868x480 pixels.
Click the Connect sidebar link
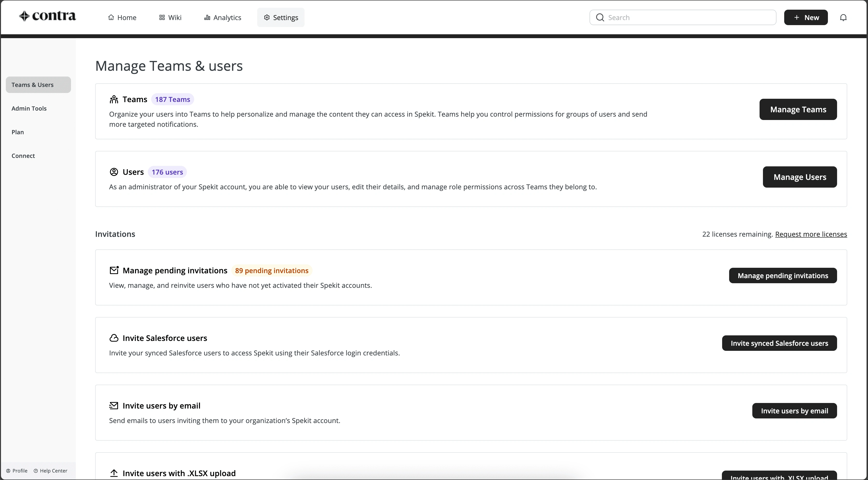23,155
